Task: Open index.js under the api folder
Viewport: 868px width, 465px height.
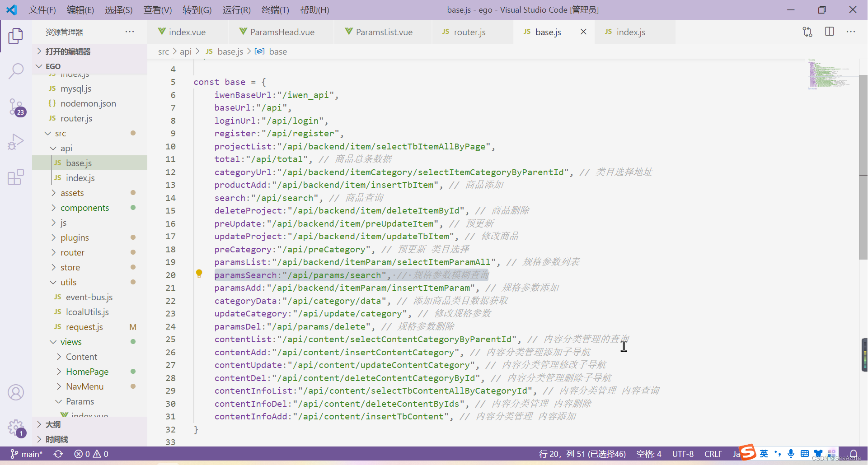Action: (89, 178)
